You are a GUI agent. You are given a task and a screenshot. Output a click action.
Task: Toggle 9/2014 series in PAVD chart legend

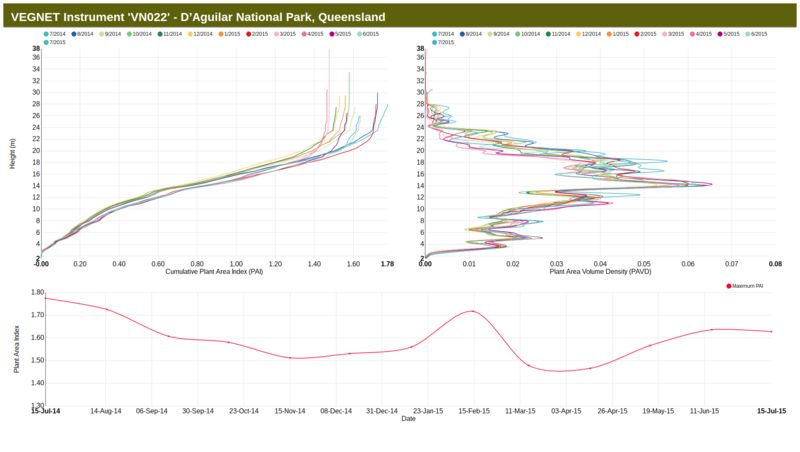click(x=503, y=34)
